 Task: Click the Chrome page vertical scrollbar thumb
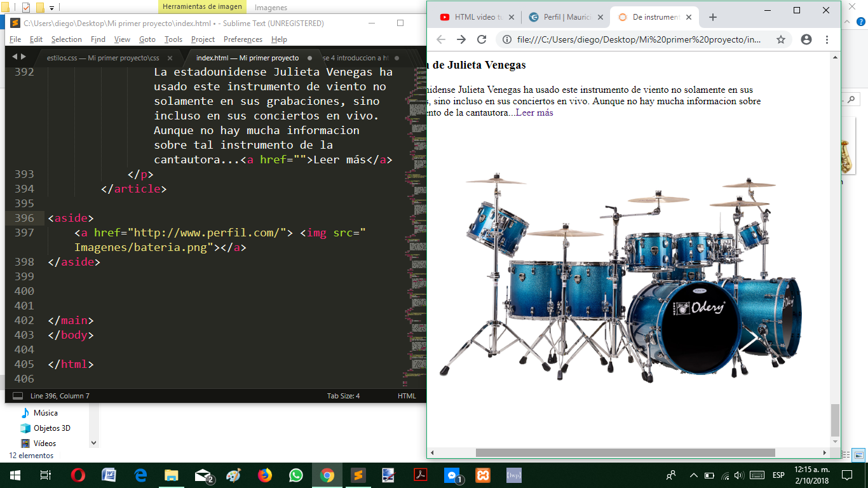tap(835, 419)
